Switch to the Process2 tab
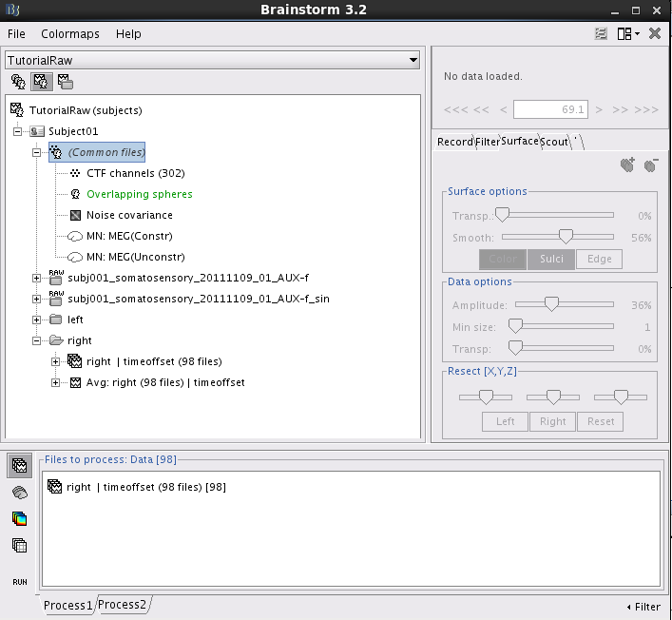 [x=123, y=605]
